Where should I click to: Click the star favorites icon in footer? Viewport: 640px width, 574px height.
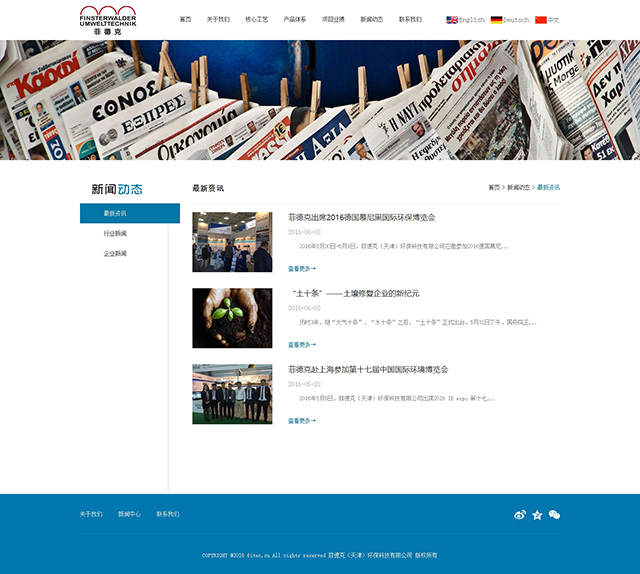click(537, 515)
